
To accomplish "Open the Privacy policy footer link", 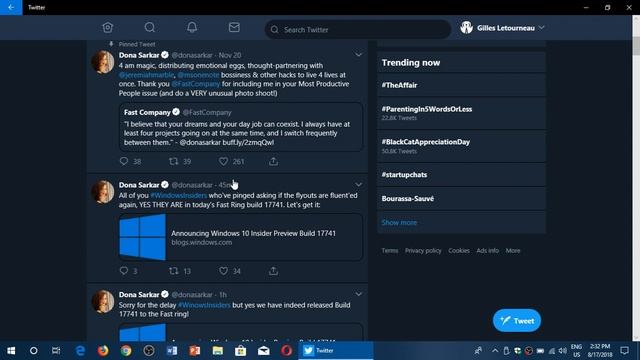I will (x=423, y=251).
